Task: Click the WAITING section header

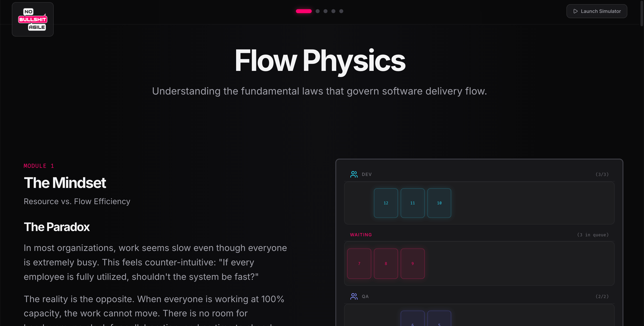Action: coord(361,235)
